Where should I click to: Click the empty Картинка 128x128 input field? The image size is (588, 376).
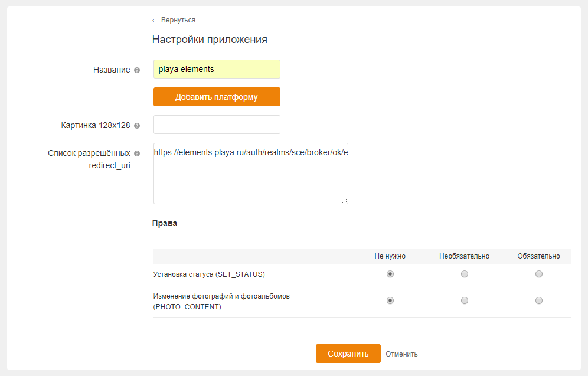click(x=217, y=125)
